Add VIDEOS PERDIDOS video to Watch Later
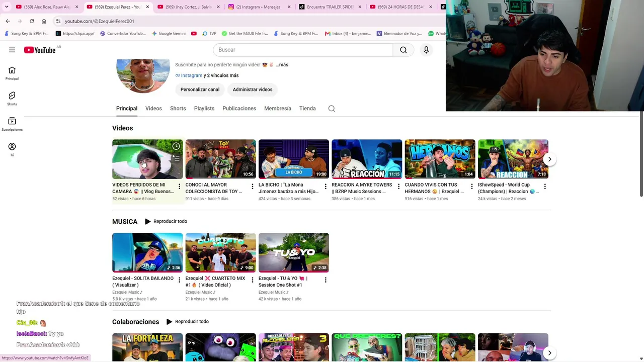This screenshot has height=362, width=644. (x=176, y=146)
